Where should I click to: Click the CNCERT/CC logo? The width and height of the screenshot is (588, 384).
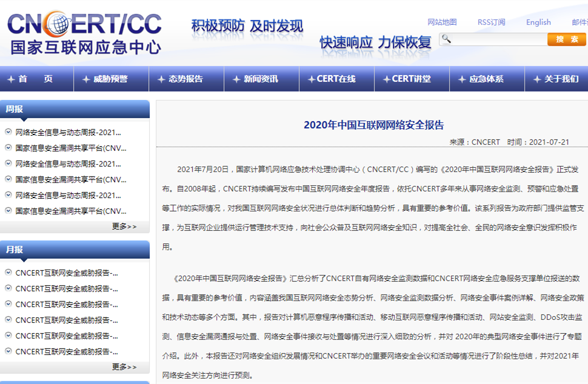point(85,31)
